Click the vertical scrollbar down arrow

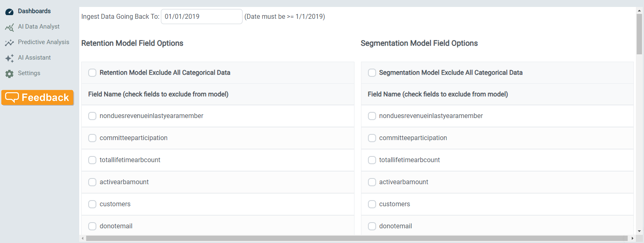pos(640,231)
